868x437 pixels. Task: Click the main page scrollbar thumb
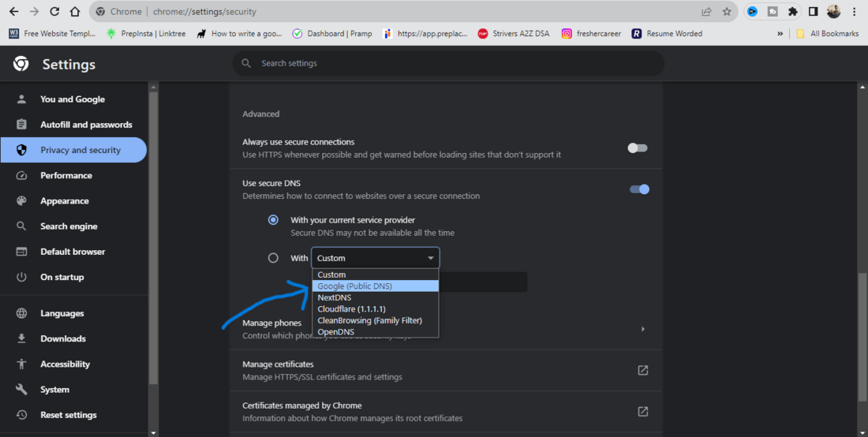[x=862, y=338]
